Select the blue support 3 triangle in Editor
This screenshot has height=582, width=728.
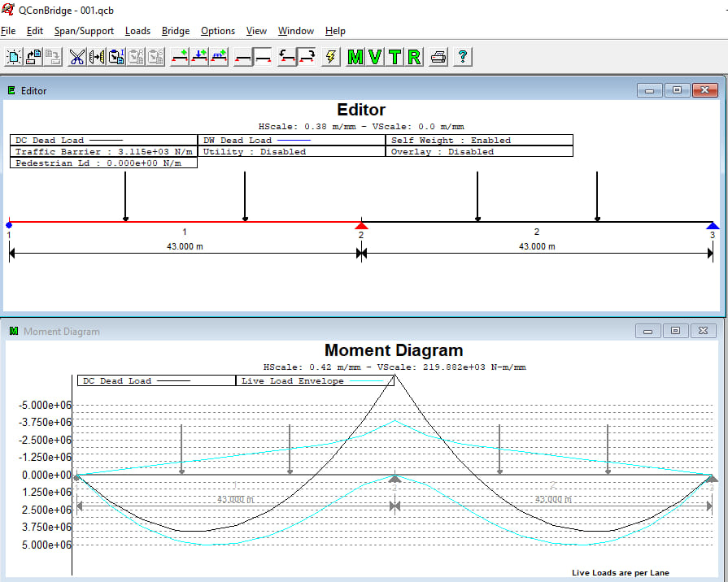713,225
